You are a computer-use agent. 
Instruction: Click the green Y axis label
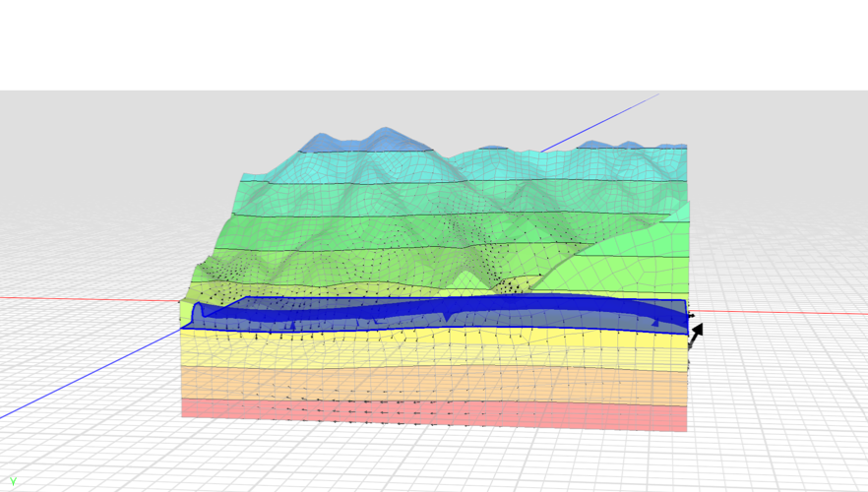(13, 481)
